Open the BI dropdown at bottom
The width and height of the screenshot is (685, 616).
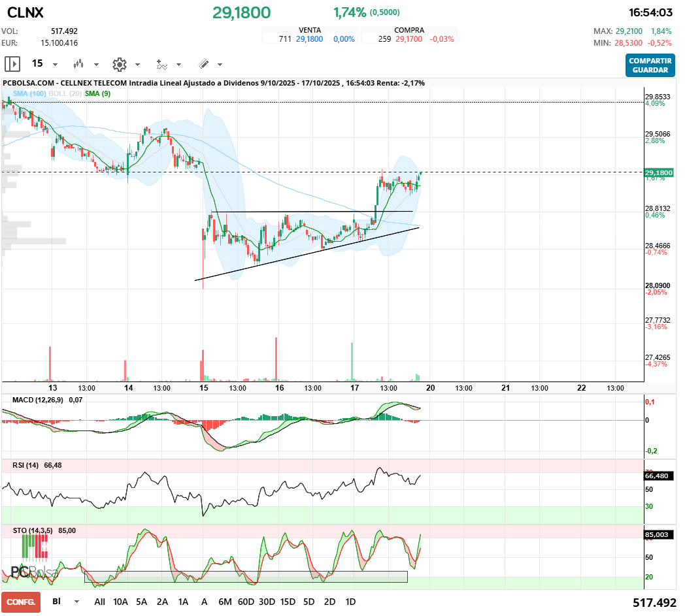tap(77, 602)
